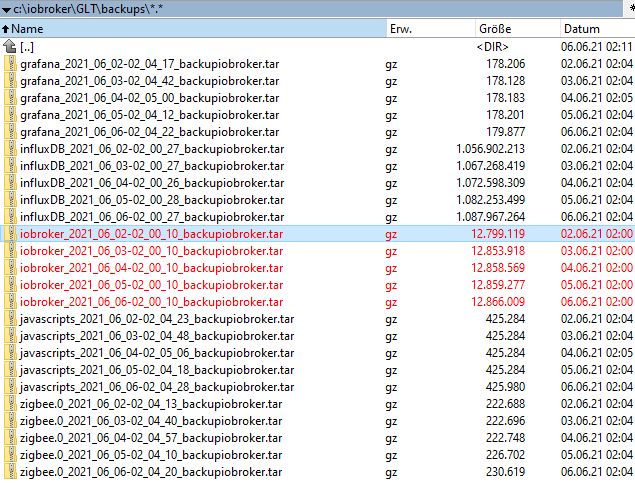Click the size value 12.866.009

tap(498, 302)
